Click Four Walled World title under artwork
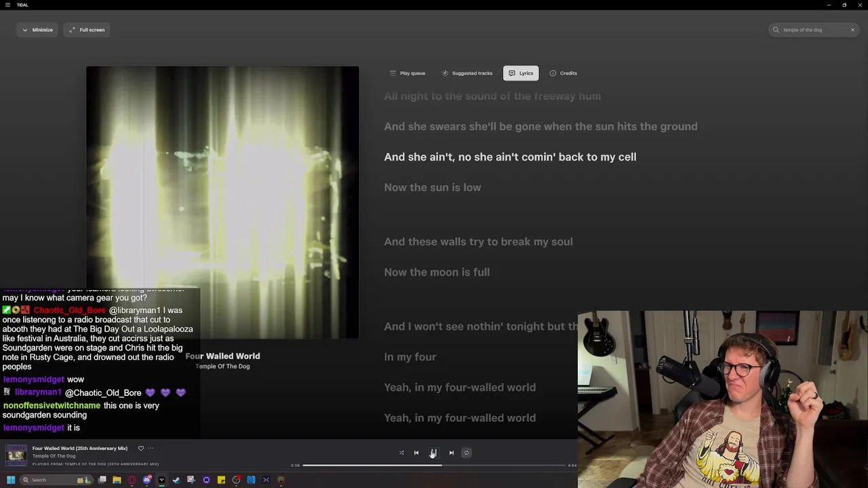Screen dimensions: 868x488 [222, 356]
